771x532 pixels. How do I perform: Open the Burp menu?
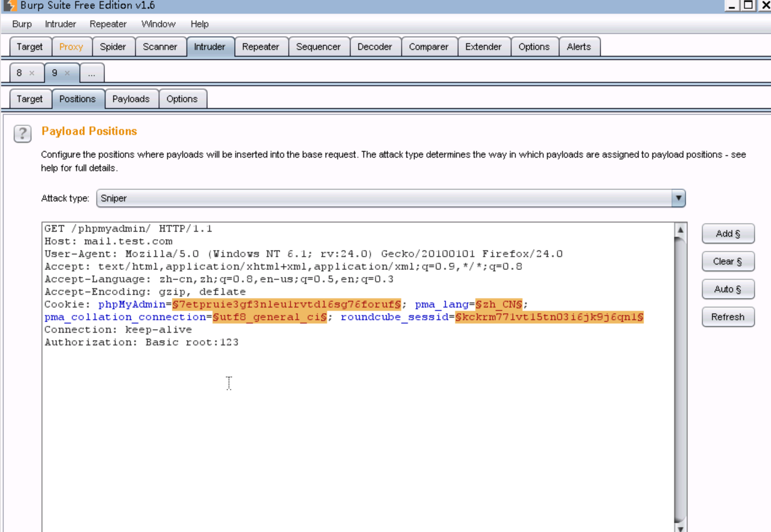22,24
